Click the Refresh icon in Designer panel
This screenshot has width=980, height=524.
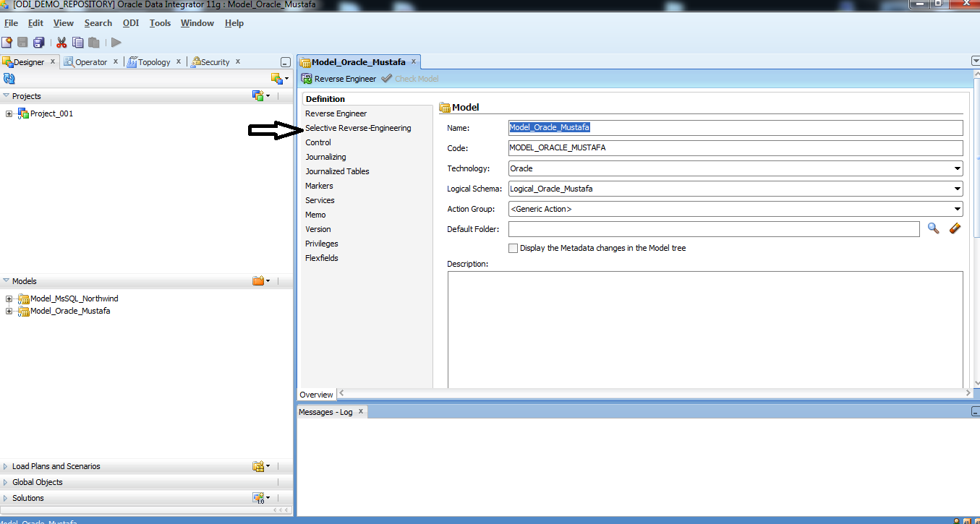[x=9, y=78]
